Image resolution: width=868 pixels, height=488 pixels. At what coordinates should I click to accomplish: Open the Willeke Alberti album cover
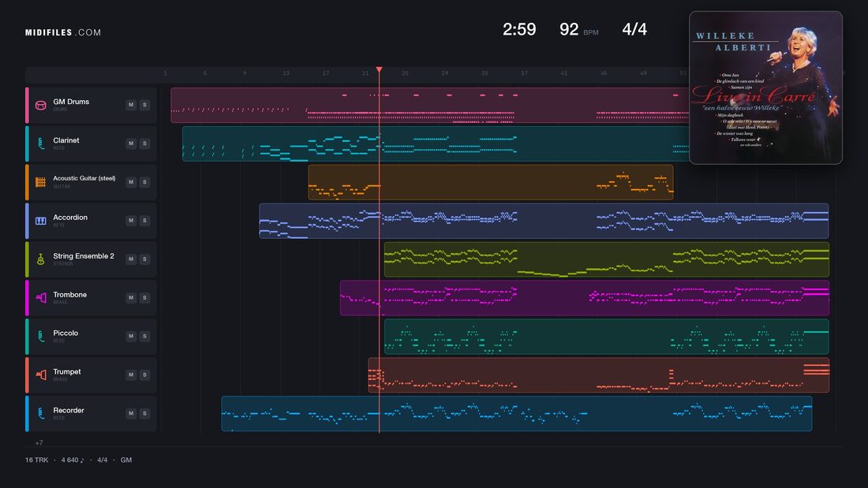point(765,88)
